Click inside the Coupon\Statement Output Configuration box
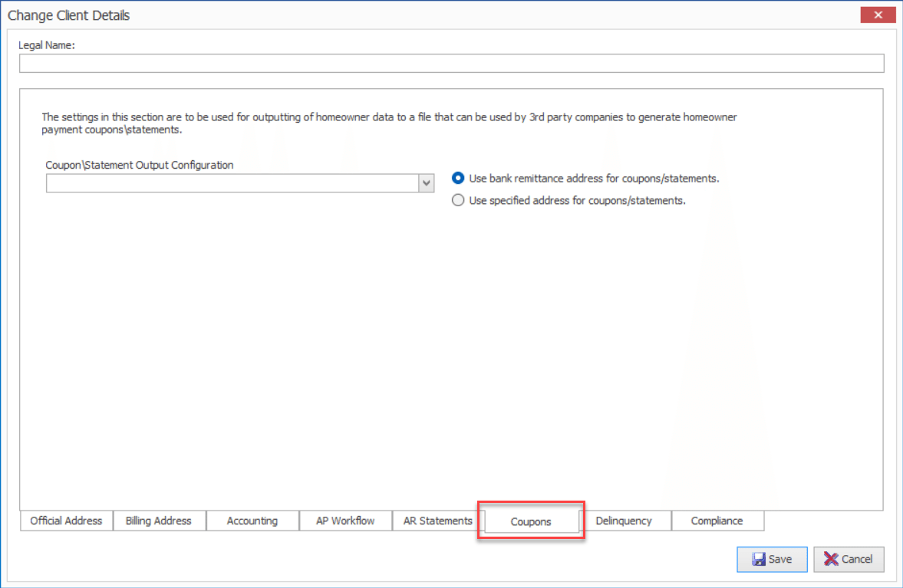 (232, 183)
